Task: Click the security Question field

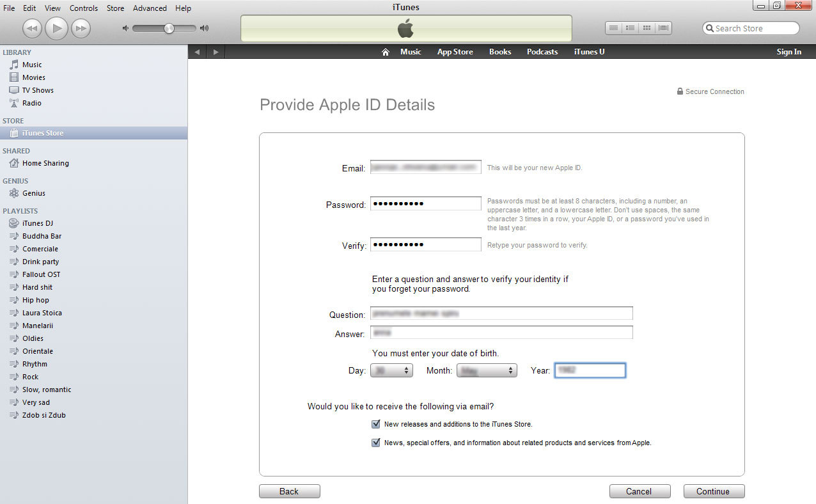Action: 501,314
